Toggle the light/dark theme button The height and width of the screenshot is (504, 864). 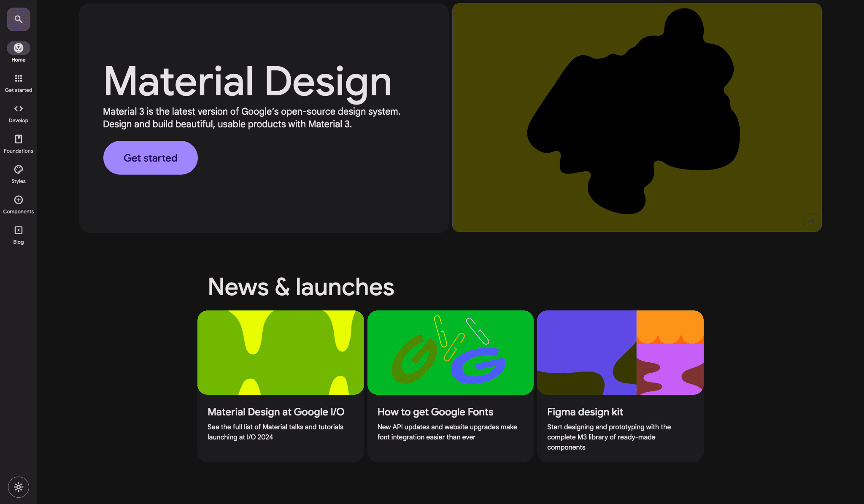18,487
